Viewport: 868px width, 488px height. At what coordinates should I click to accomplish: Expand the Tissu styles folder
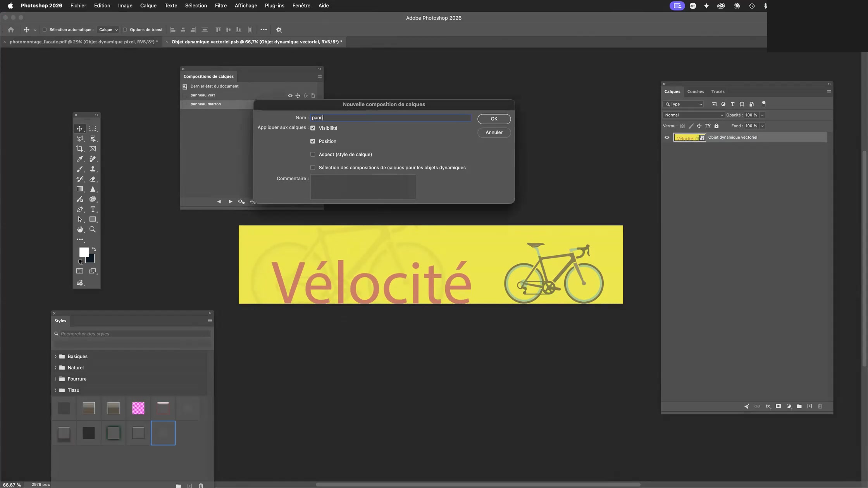coord(55,390)
